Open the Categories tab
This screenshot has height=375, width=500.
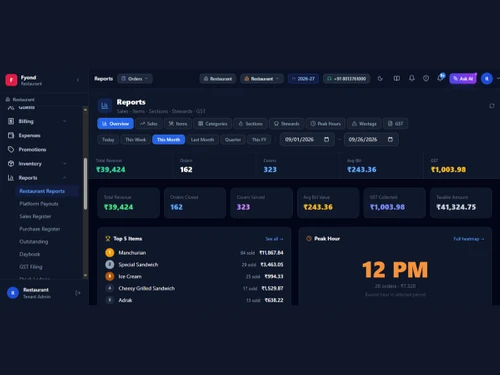pos(212,124)
